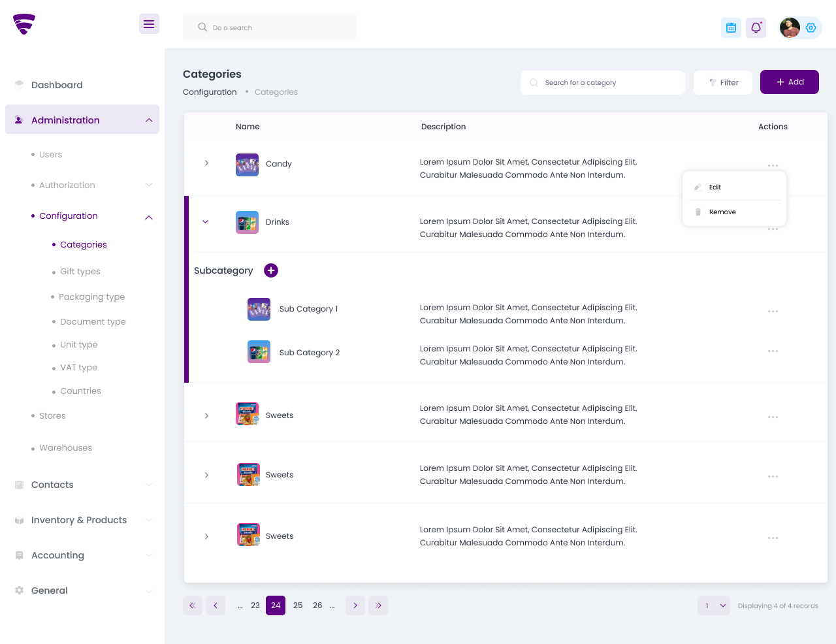The height and width of the screenshot is (644, 836).
Task: Click the Candy category thumbnail
Action: [247, 165]
